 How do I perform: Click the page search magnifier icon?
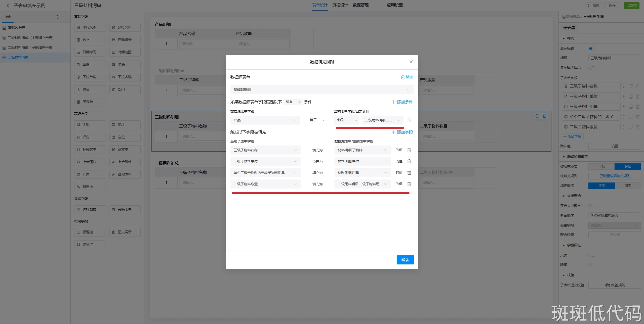point(57,17)
